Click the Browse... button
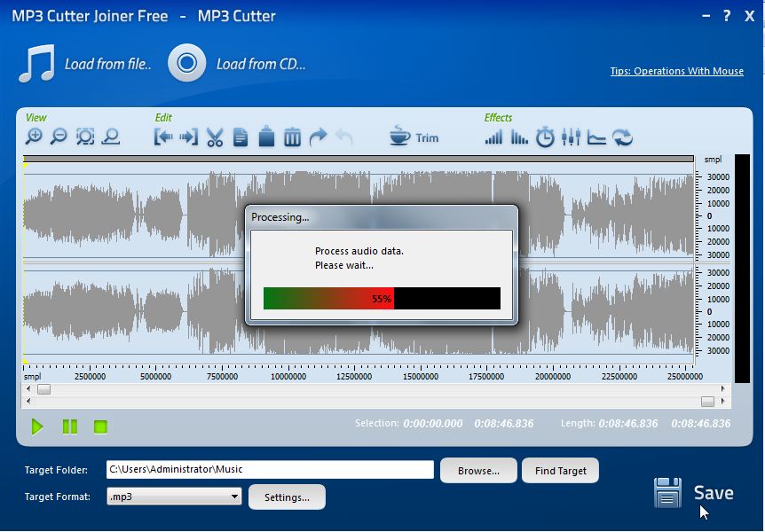The width and height of the screenshot is (765, 532). [x=478, y=471]
